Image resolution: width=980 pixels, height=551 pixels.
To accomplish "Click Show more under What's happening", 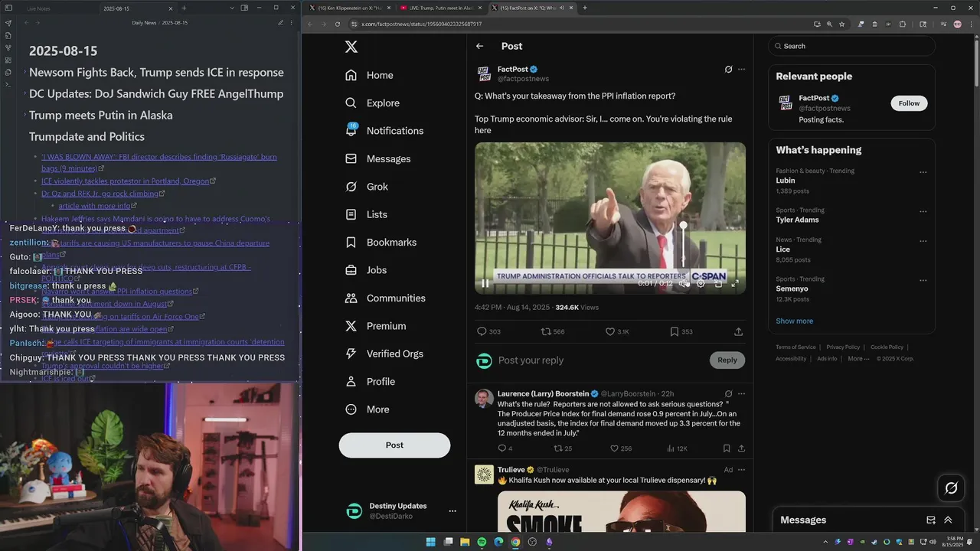I will (794, 321).
